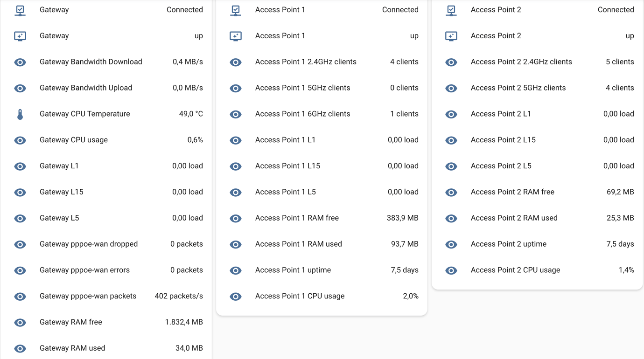Viewport: 644px width, 359px height.
Task: Click the eye icon for Gateway RAM free
Action: [x=21, y=322]
